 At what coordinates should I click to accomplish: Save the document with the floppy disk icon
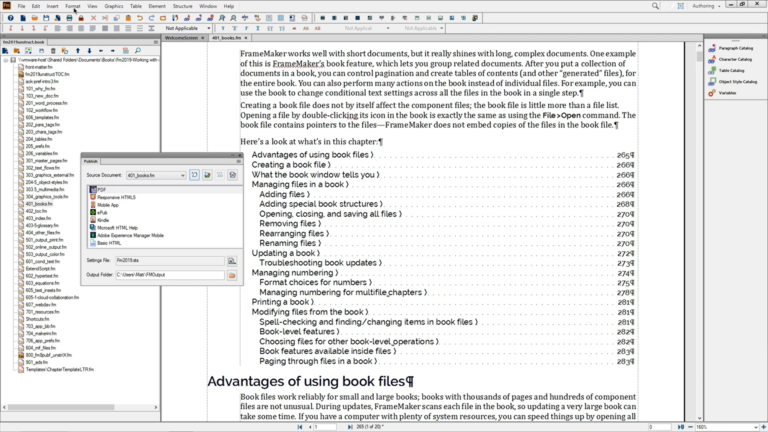(x=46, y=18)
